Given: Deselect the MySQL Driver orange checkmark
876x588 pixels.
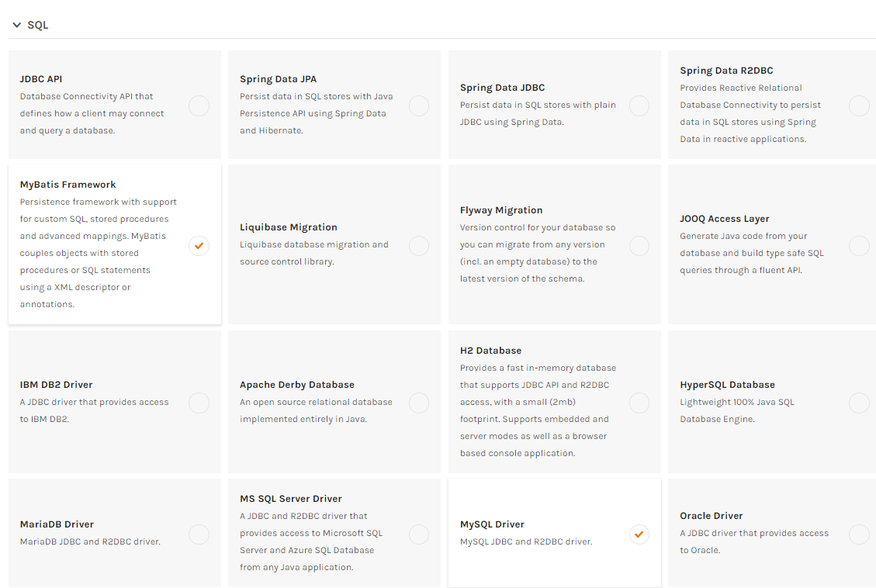Looking at the screenshot, I should tap(639, 534).
